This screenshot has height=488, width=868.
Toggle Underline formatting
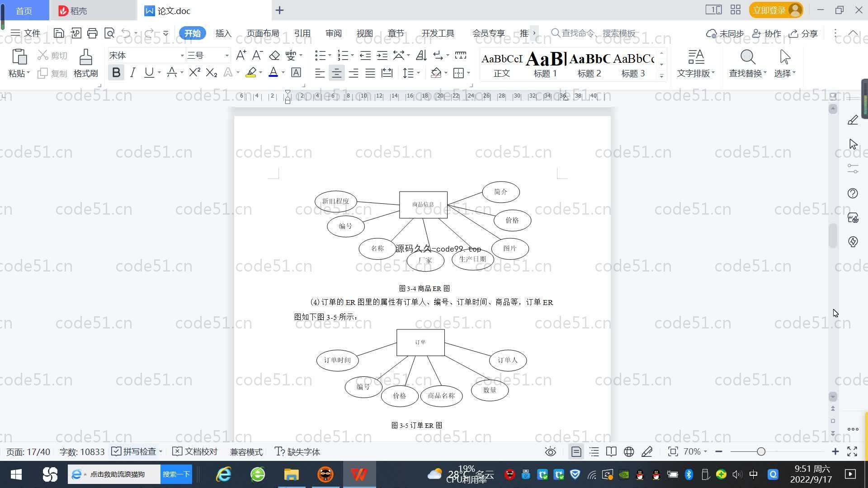(x=149, y=72)
